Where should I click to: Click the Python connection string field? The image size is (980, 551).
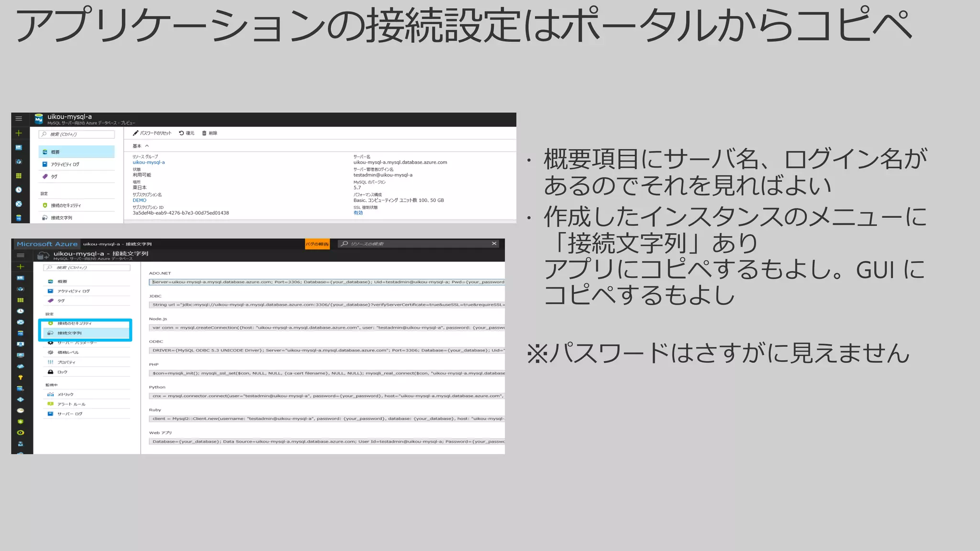click(326, 396)
